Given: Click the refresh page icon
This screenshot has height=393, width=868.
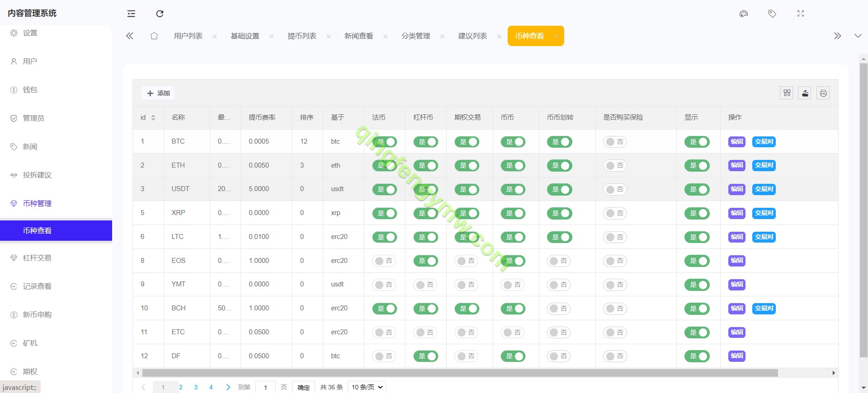Looking at the screenshot, I should [160, 14].
